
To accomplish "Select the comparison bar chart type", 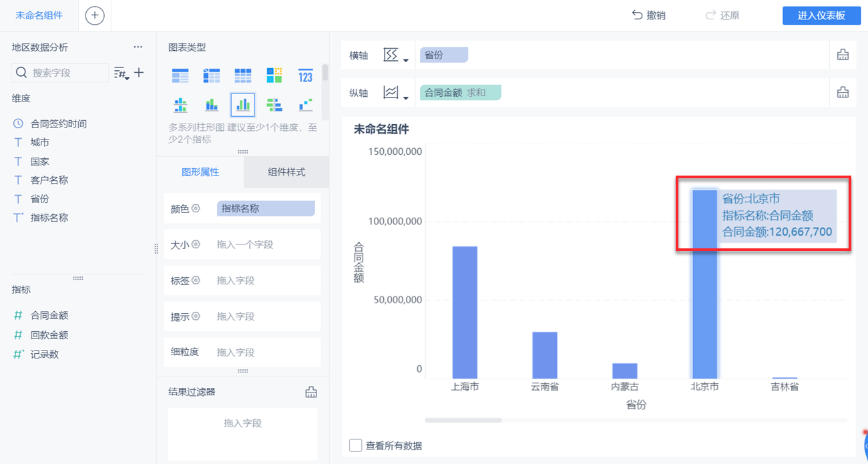I will (x=274, y=105).
